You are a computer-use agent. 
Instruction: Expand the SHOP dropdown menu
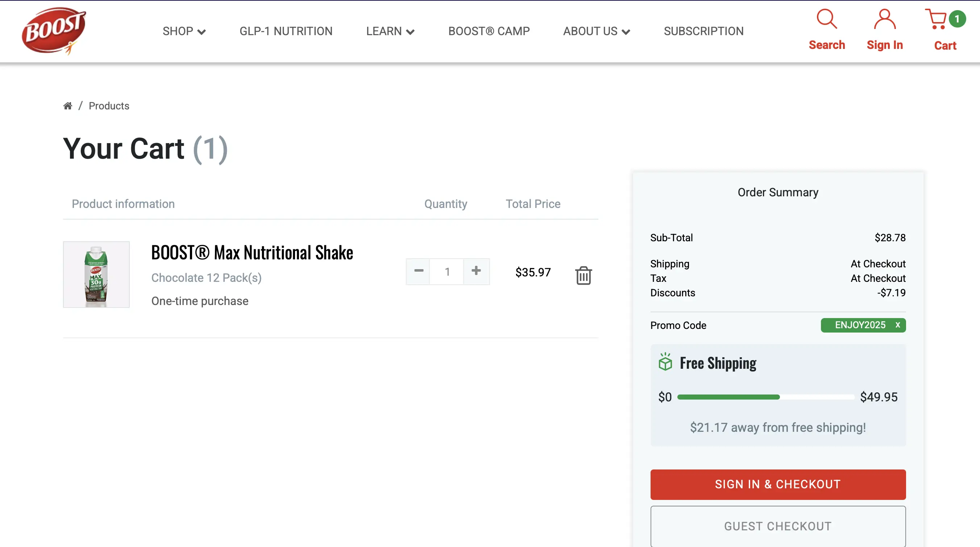184,31
